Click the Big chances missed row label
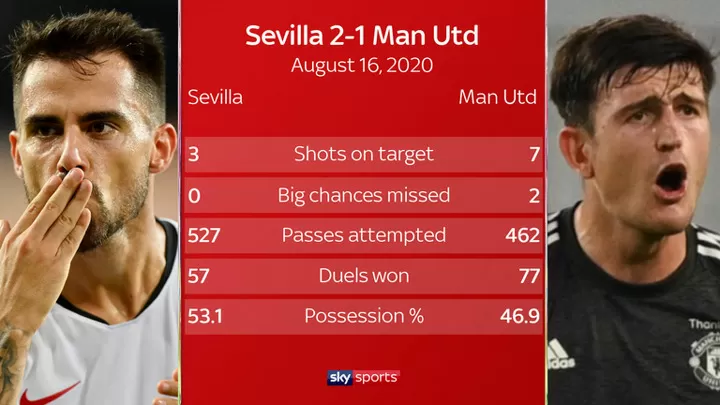The image size is (720, 405). (x=363, y=195)
